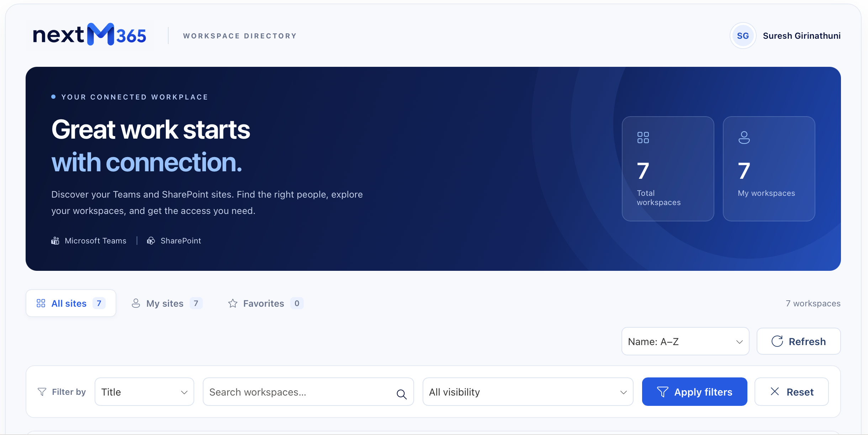
Task: Click the 'YOUR CONNECTED WORKPLACE' label
Action: pos(134,97)
